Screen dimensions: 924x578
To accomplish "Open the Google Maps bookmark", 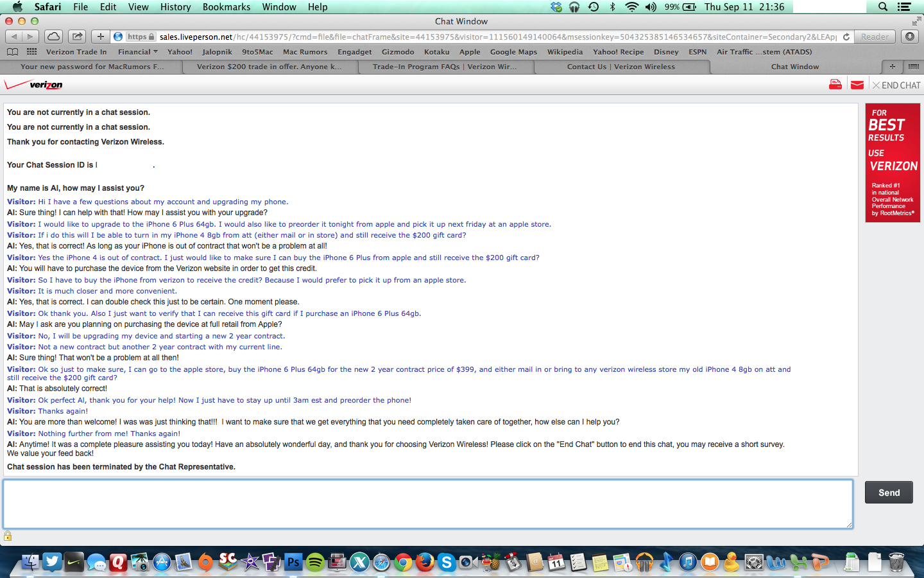I will pos(513,52).
